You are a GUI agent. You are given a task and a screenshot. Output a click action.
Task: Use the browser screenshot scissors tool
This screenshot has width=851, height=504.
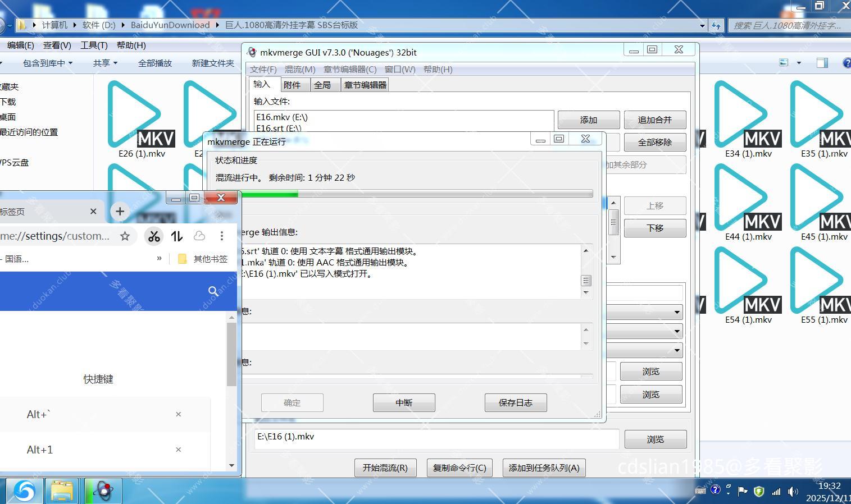click(x=154, y=236)
